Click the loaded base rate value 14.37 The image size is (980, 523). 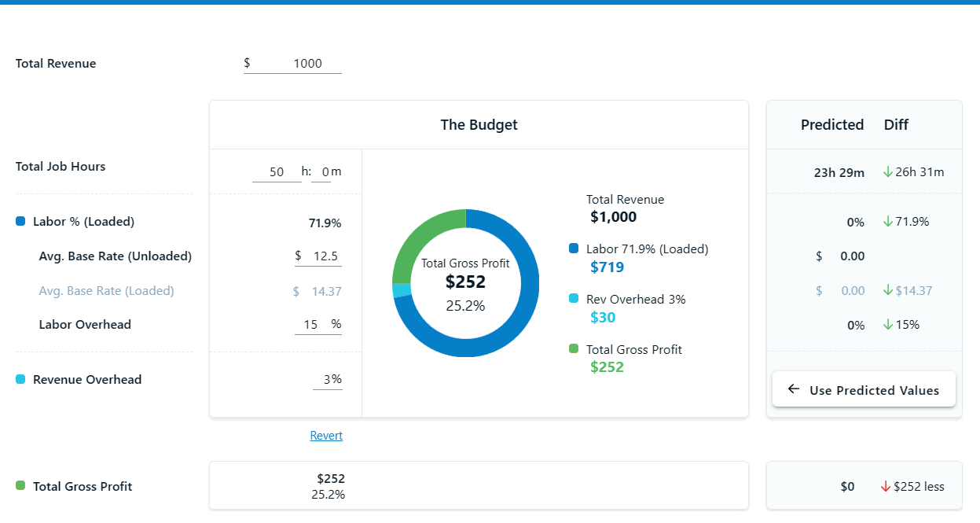[326, 291]
